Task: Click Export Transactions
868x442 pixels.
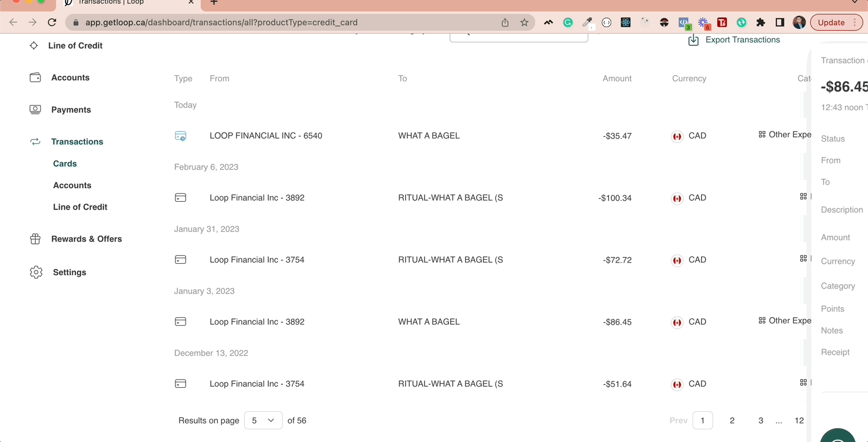Action: coord(743,40)
